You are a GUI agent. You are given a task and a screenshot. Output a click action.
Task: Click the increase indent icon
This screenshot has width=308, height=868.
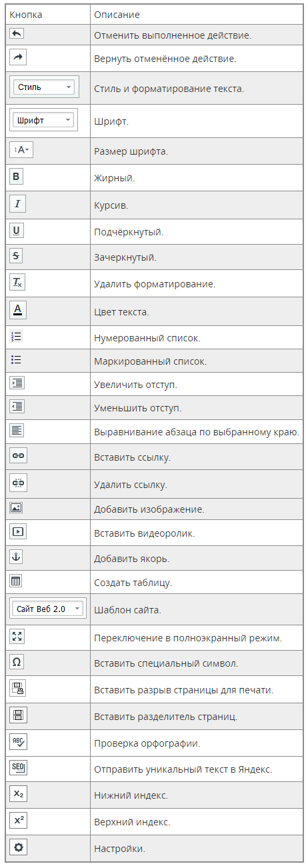(17, 383)
